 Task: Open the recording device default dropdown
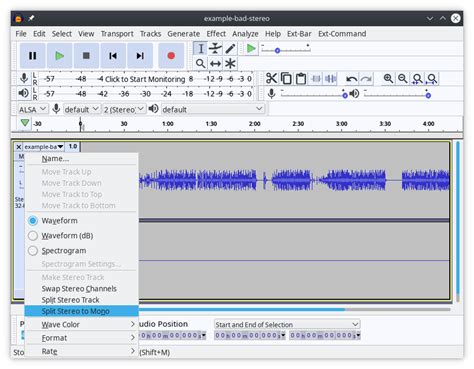click(82, 109)
